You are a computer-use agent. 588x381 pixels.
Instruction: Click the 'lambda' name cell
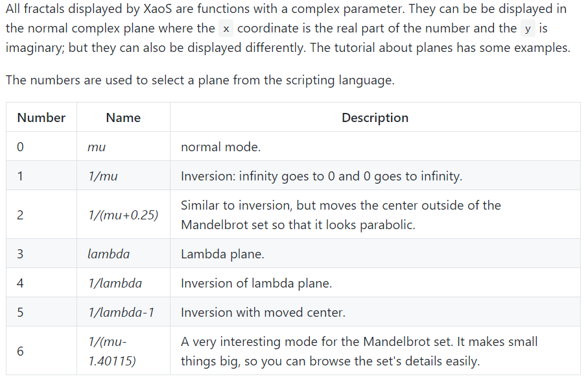click(x=123, y=254)
